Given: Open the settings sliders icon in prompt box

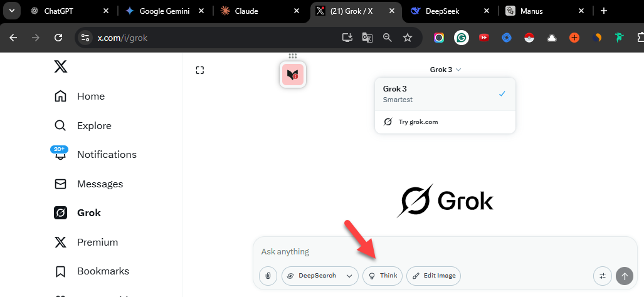Looking at the screenshot, I should (x=603, y=276).
